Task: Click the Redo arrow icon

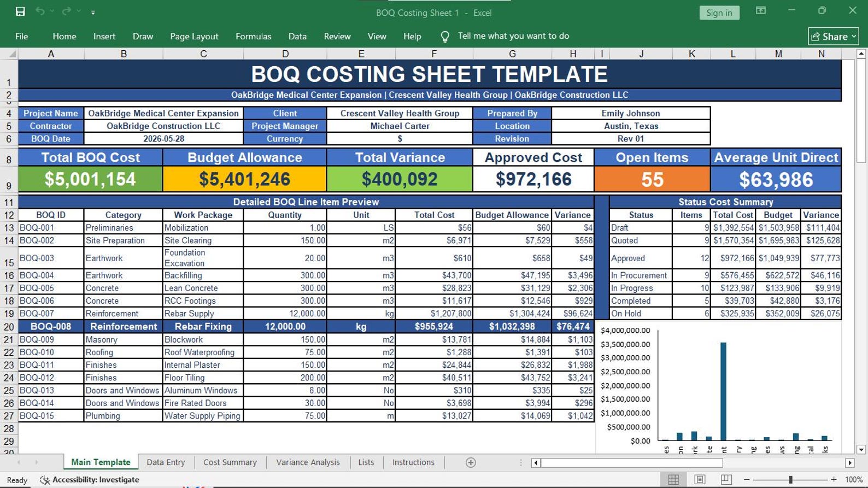Action: tap(67, 11)
